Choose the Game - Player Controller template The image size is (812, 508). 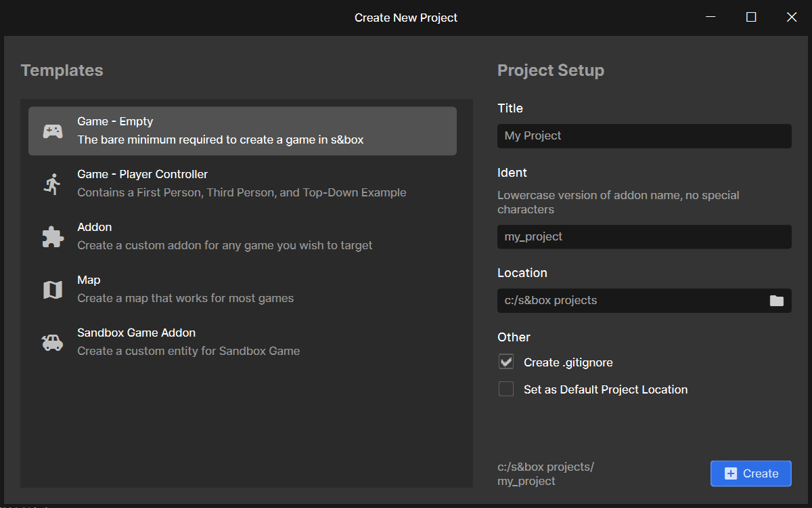coord(242,184)
